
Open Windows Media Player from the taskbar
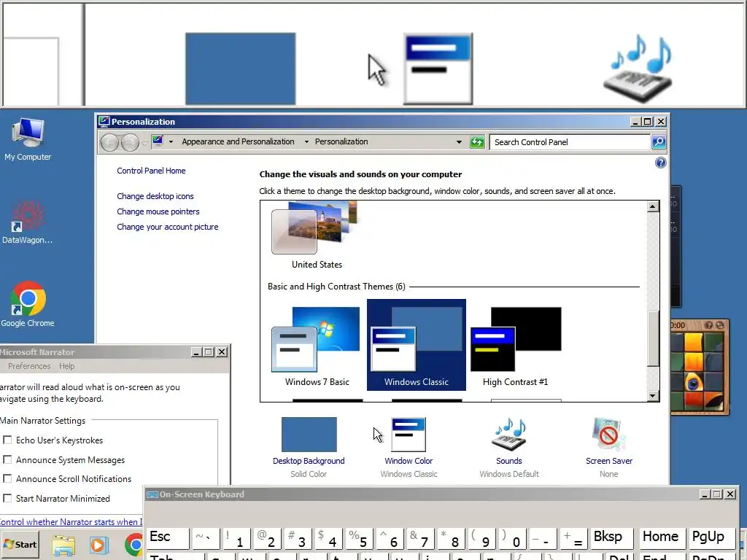tap(98, 545)
